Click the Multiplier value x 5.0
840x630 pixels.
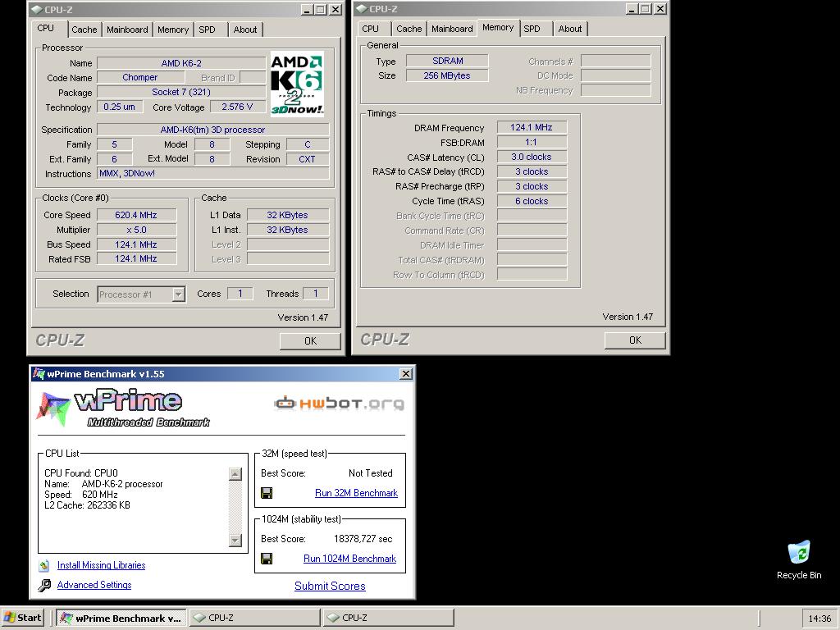136,230
